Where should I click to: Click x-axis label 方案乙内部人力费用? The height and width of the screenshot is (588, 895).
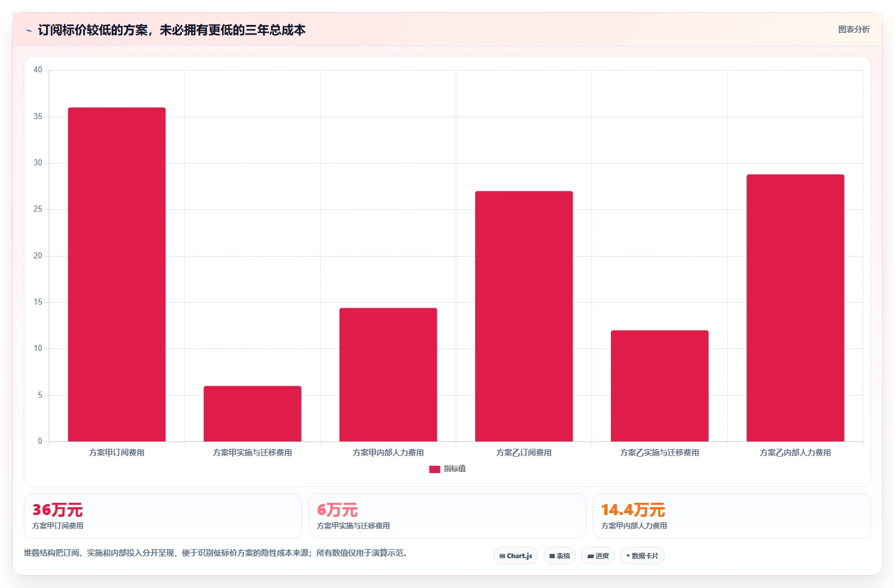[795, 452]
